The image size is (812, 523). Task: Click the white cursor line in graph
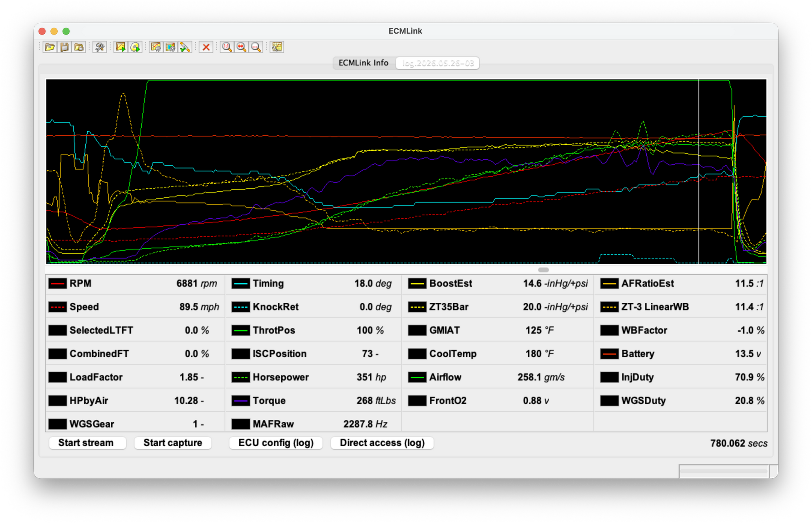point(699,171)
